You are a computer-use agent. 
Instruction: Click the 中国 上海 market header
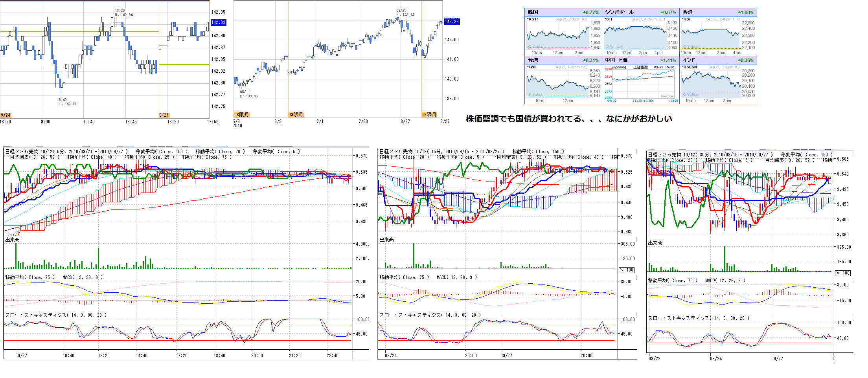click(616, 60)
